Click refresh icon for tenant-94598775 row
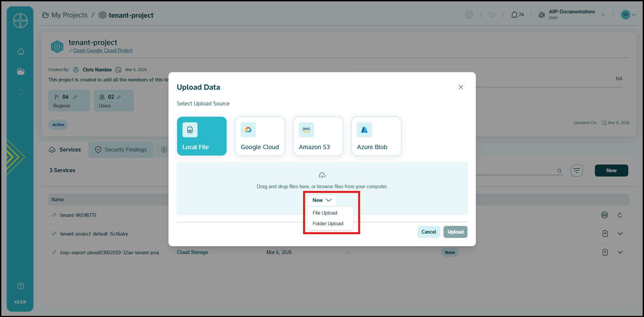Viewport: 644px width, 317px height. pos(620,215)
